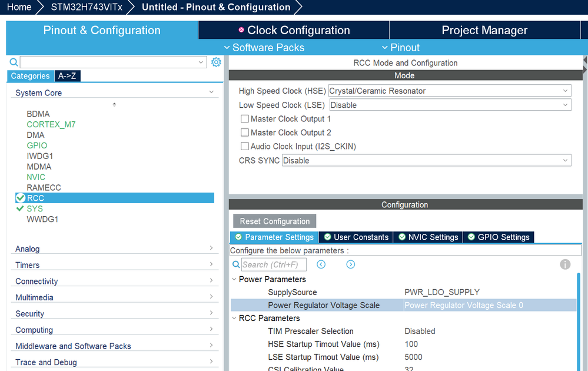Collapse the Power Parameters group
588x371 pixels.
coord(234,279)
